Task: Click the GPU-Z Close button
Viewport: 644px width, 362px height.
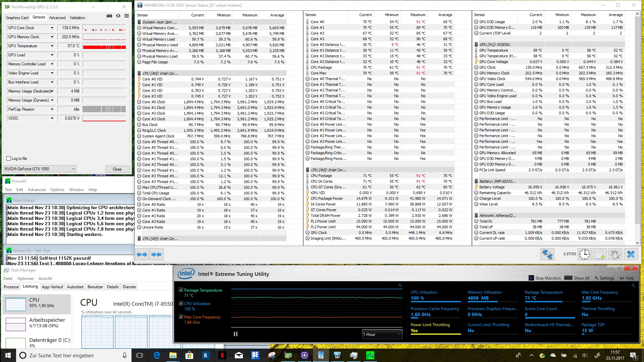Action: click(117, 169)
